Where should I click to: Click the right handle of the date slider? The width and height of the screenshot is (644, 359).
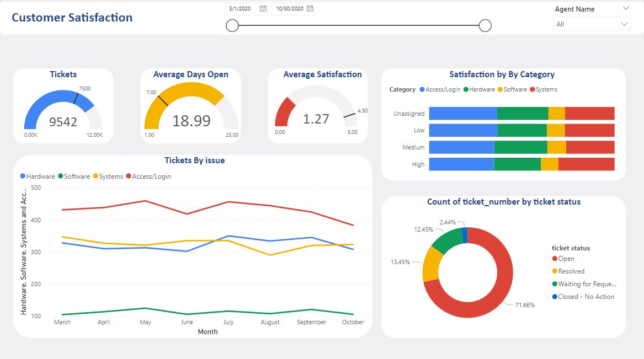485,25
